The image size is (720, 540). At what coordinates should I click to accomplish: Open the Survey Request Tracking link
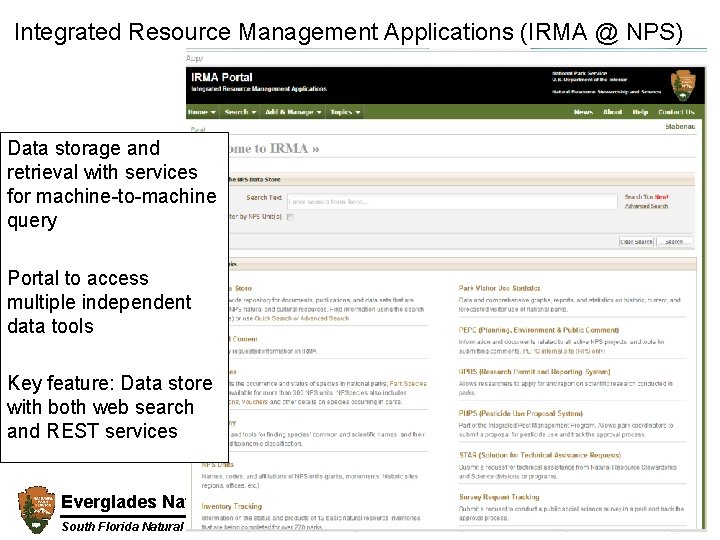pos(499,497)
